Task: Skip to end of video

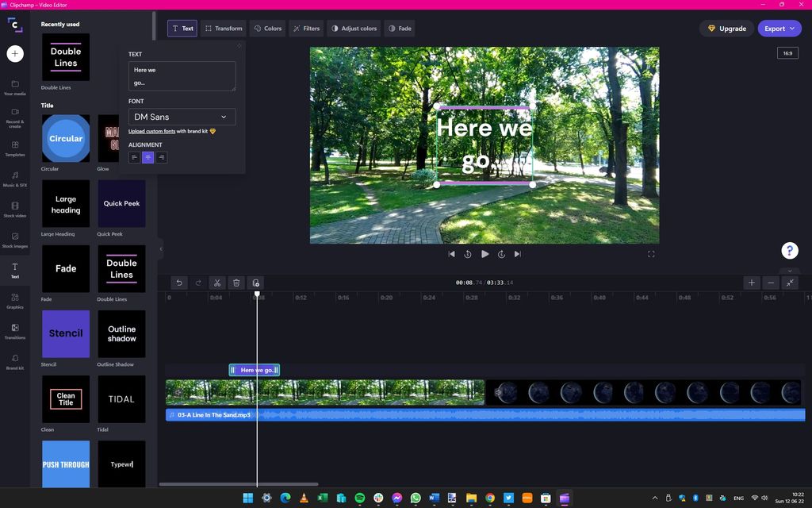Action: [517, 254]
